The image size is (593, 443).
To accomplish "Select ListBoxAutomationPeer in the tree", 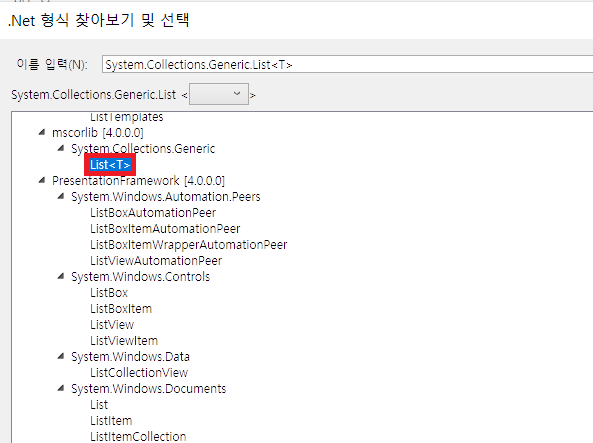I will pos(153,213).
